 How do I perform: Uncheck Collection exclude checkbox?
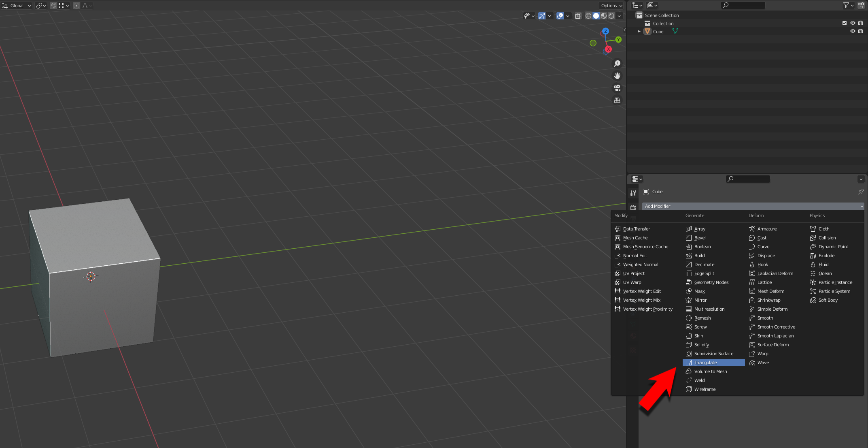coord(845,23)
